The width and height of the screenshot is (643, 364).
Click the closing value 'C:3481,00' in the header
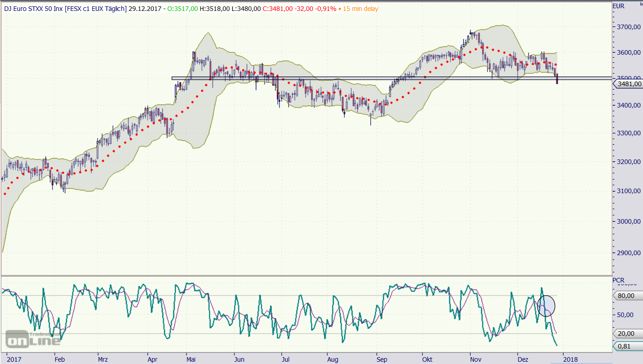coord(277,9)
